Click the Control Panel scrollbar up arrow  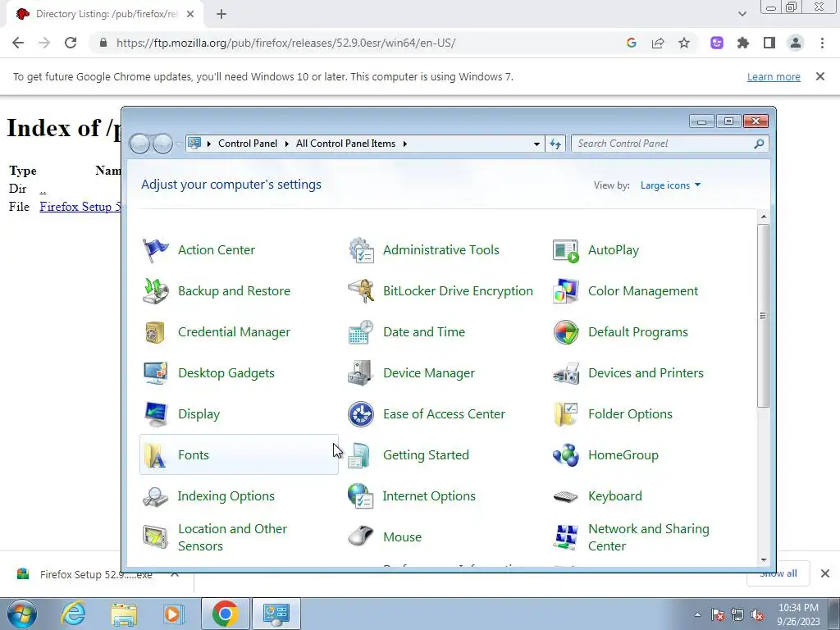(764, 217)
